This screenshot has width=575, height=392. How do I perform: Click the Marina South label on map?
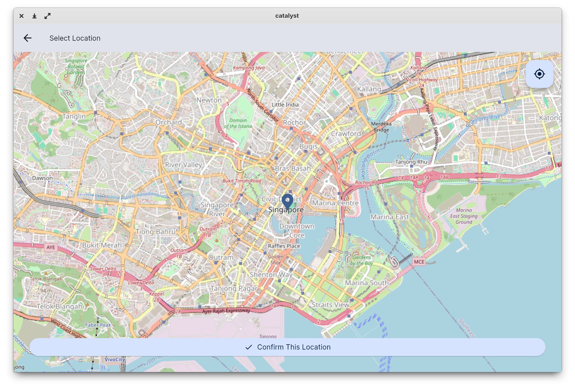(x=367, y=283)
